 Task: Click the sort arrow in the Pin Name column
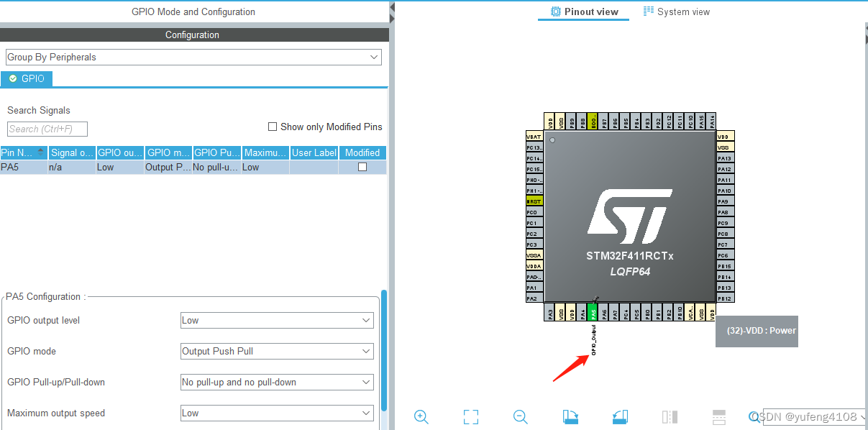(x=40, y=152)
